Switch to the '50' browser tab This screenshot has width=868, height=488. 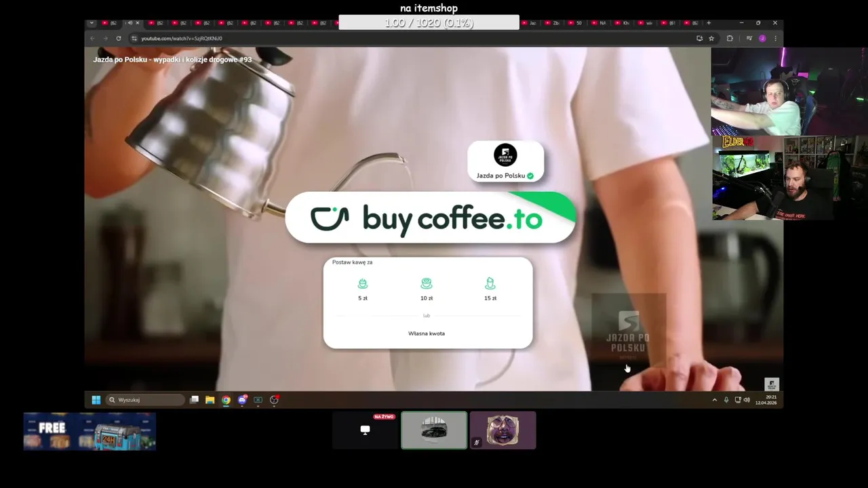576,23
